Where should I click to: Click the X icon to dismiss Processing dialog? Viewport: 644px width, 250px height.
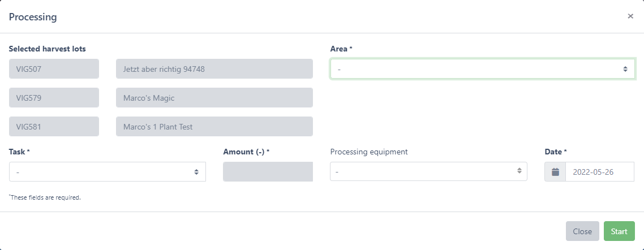[x=630, y=16]
